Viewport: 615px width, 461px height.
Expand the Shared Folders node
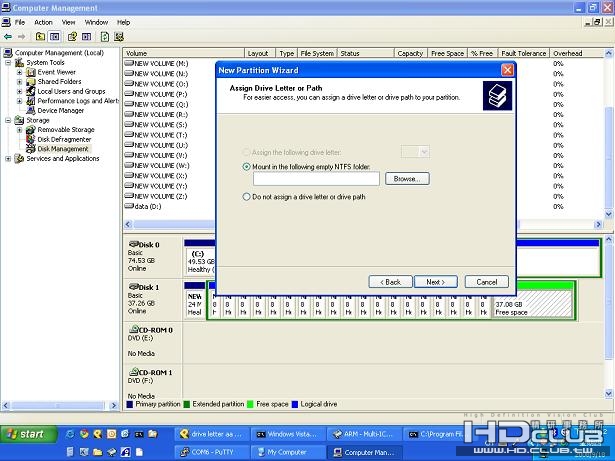pyautogui.click(x=19, y=82)
